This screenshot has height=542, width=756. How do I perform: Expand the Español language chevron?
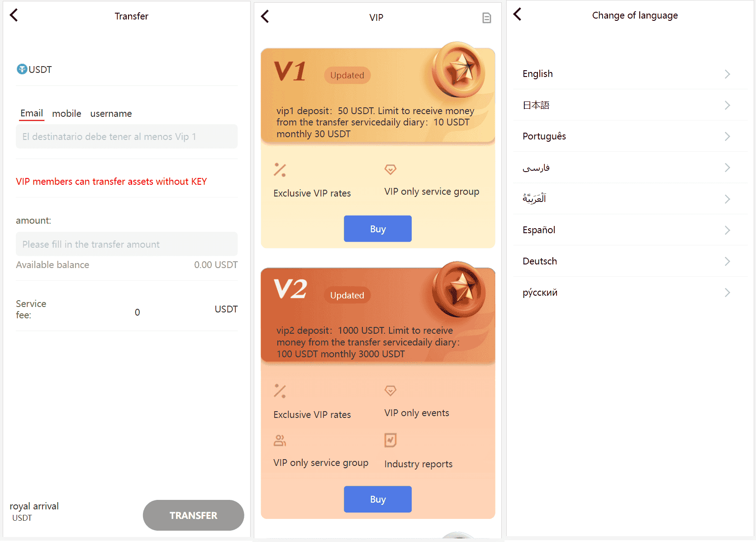pos(727,230)
